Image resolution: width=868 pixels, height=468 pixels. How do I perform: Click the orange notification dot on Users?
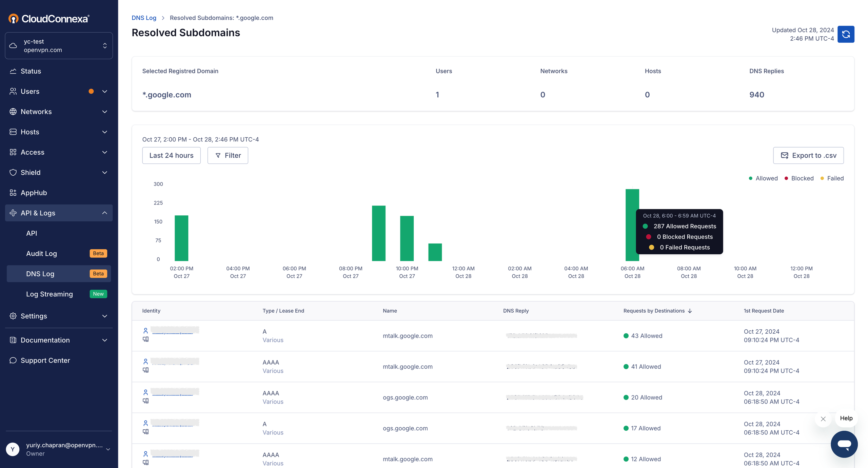pyautogui.click(x=91, y=91)
